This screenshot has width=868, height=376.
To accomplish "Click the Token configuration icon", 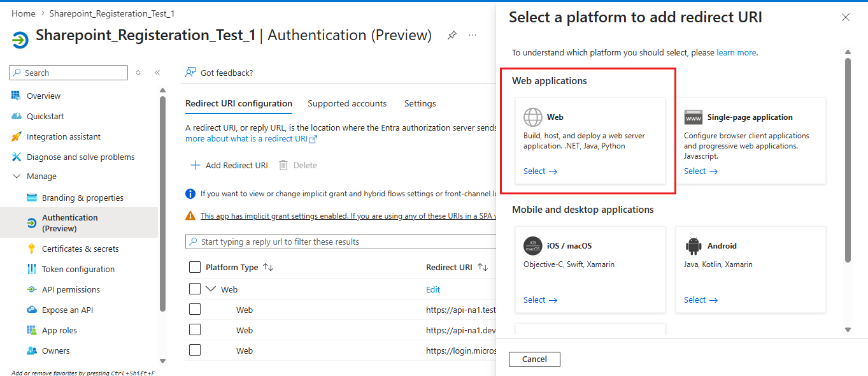I will coord(32,269).
